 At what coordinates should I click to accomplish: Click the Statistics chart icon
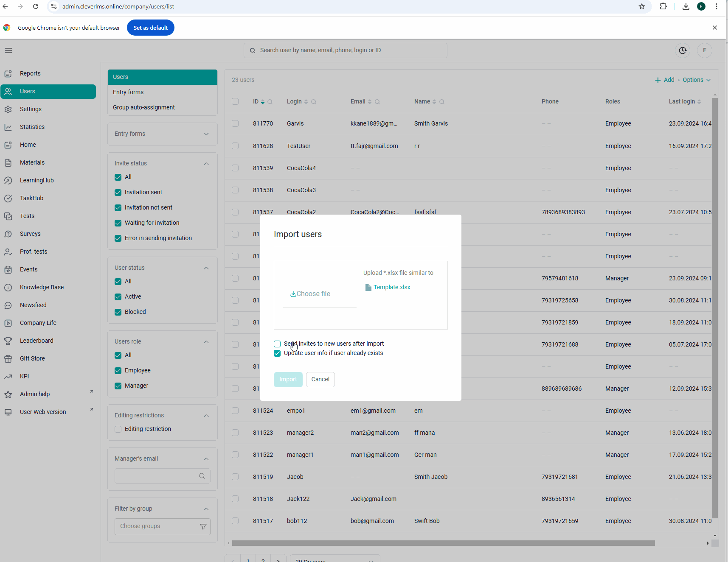(x=8, y=127)
